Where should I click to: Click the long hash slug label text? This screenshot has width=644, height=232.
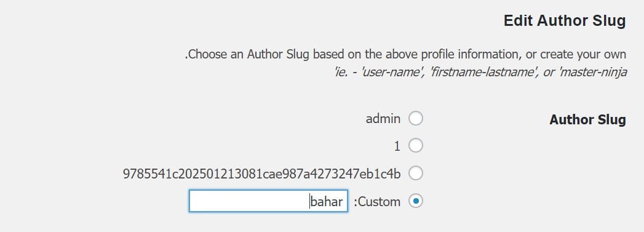[261, 174]
